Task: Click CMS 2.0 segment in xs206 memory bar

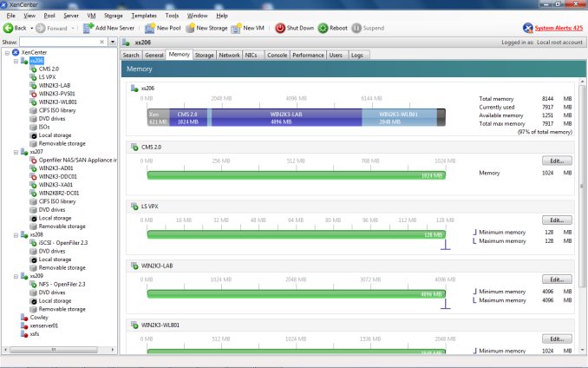Action: pos(188,118)
